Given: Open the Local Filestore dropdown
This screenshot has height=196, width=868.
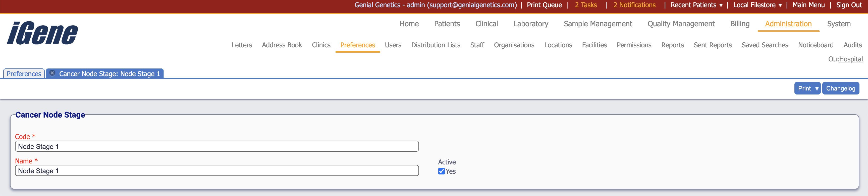Looking at the screenshot, I should (x=757, y=5).
